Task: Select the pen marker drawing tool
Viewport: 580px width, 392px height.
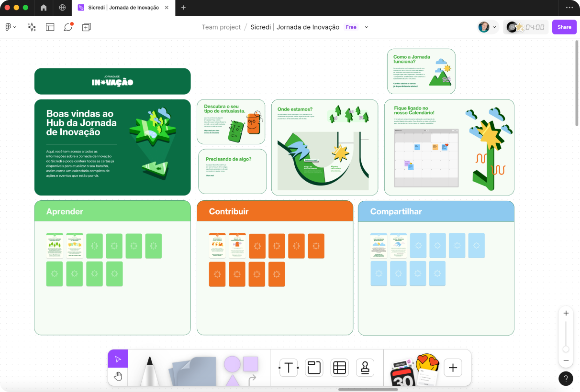Action: [149, 371]
